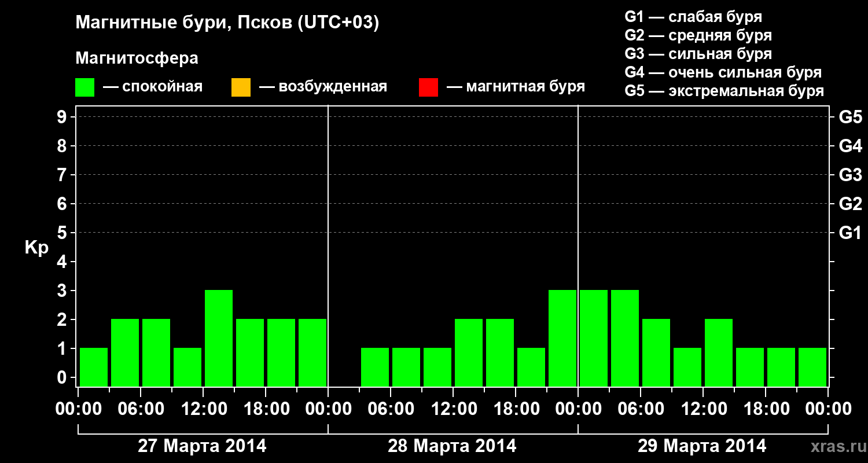Image resolution: width=868 pixels, height=463 pixels.
Task: Click '06:00' time label for 28 Марта
Action: point(391,409)
